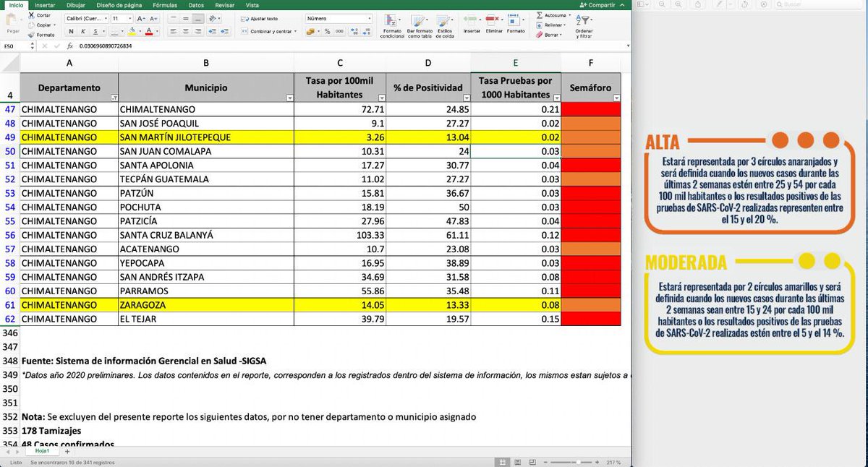Viewport: 868px width, 467px height.
Task: Click the formula bar value
Action: click(106, 46)
